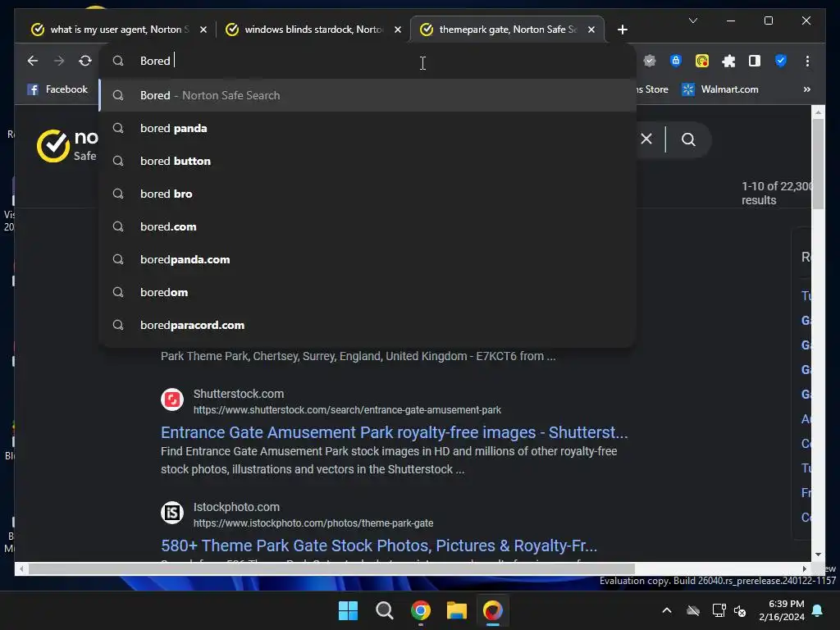The height and width of the screenshot is (630, 840).
Task: Click the forward navigation arrow
Action: 59,61
